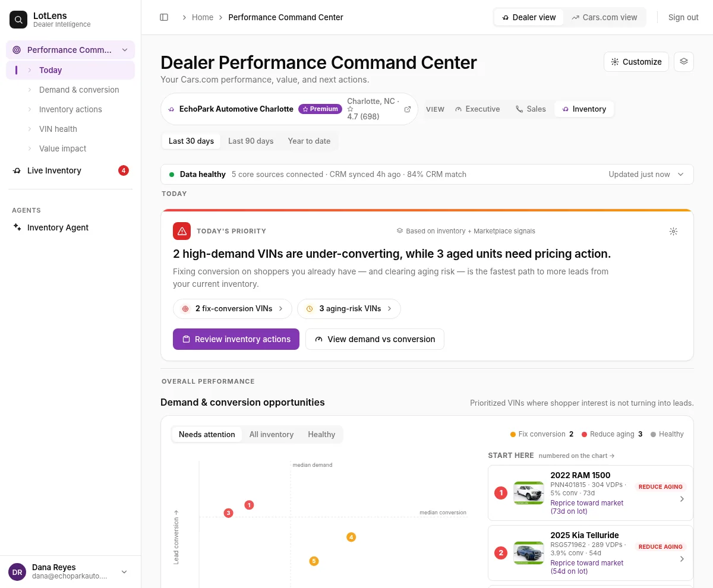The height and width of the screenshot is (588, 713).
Task: Go to Home breadcrumb
Action: click(x=203, y=17)
